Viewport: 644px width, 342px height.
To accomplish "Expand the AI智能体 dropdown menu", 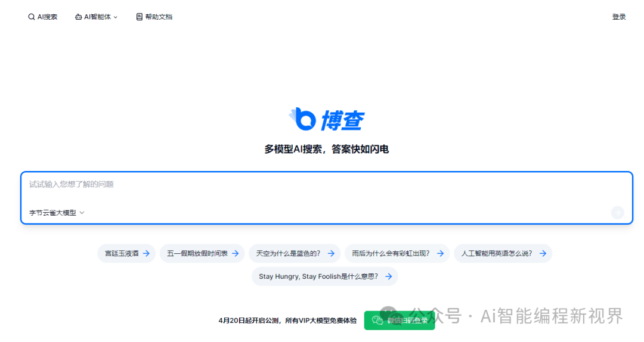I will click(x=96, y=17).
